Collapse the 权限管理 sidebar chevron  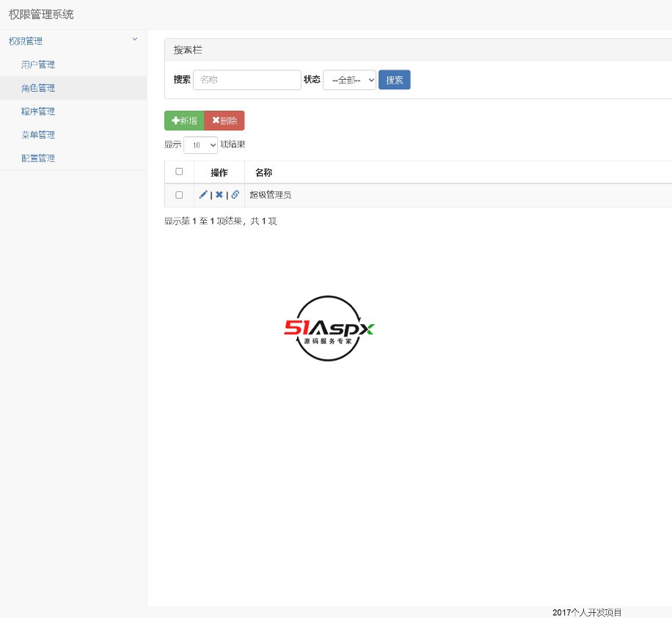[x=134, y=40]
